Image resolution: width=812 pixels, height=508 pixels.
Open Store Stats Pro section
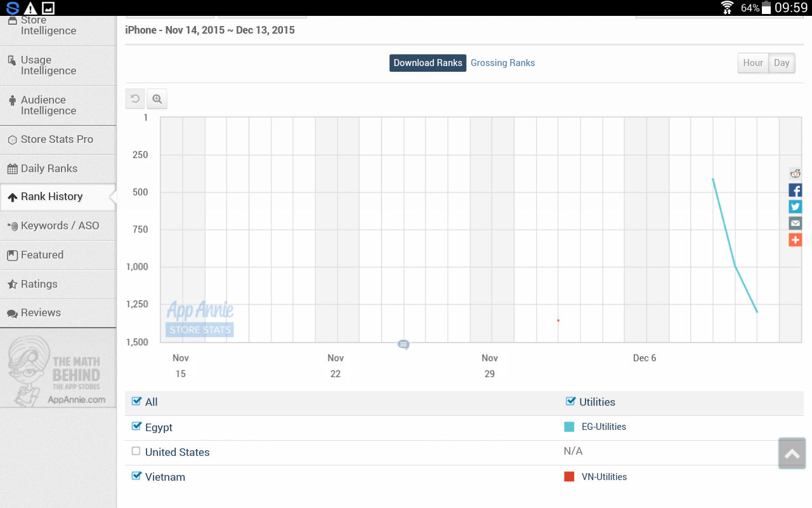click(x=58, y=140)
